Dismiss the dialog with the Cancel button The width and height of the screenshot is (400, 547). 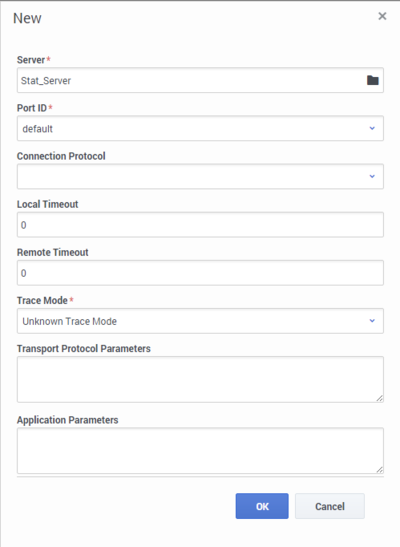330,506
